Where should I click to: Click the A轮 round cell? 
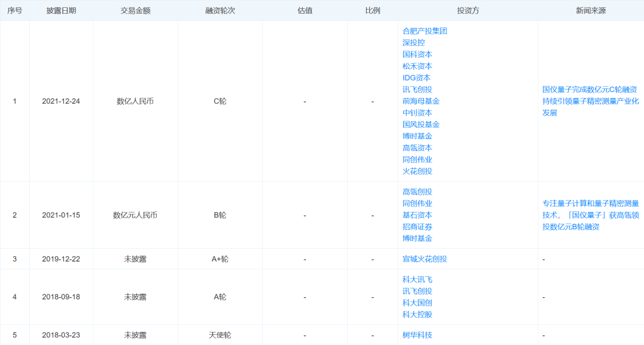(219, 297)
